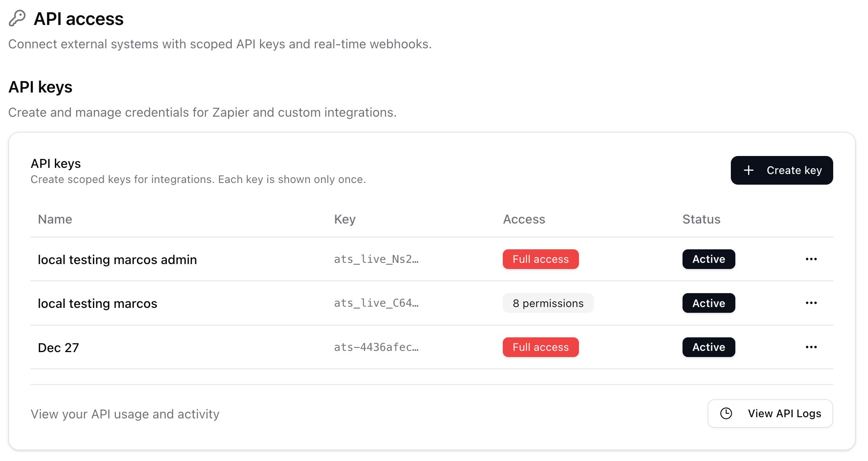
Task: Click the 'Connect external systems' subtitle text
Action: coord(220,44)
